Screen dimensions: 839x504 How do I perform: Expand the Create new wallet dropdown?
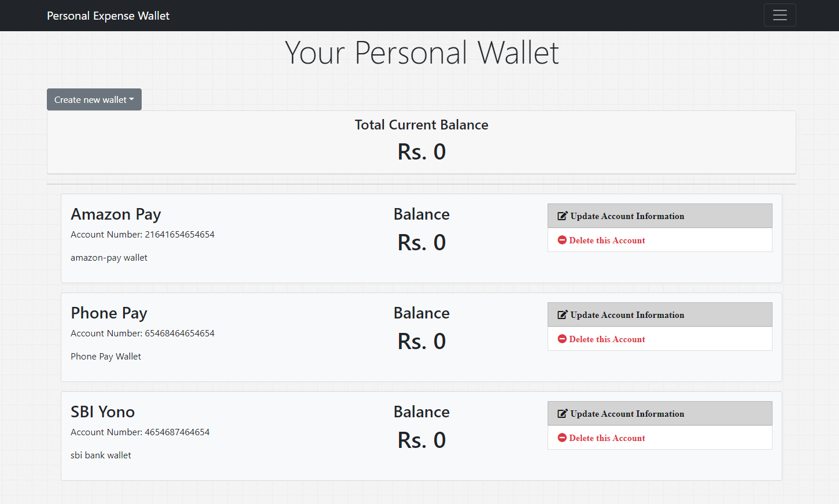(x=94, y=99)
